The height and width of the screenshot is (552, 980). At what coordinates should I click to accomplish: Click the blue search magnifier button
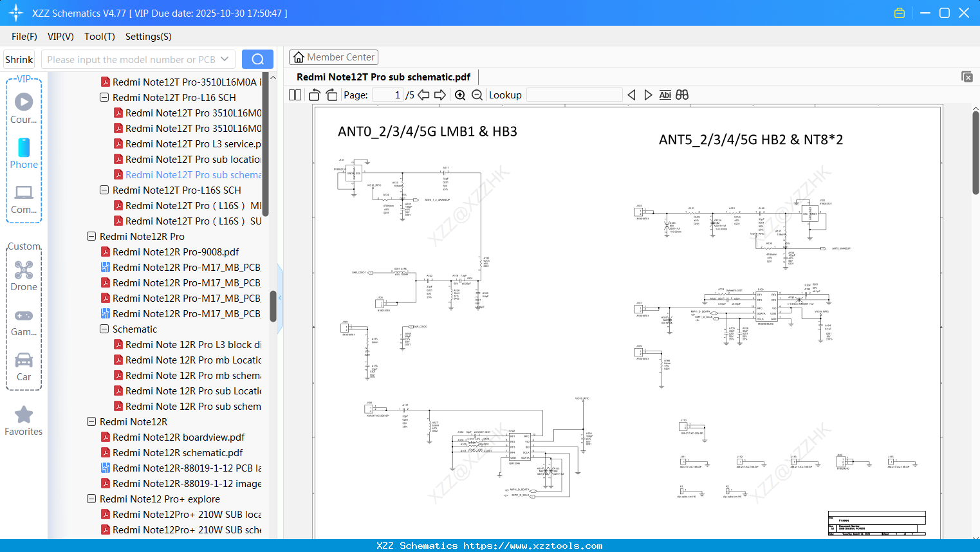257,59
